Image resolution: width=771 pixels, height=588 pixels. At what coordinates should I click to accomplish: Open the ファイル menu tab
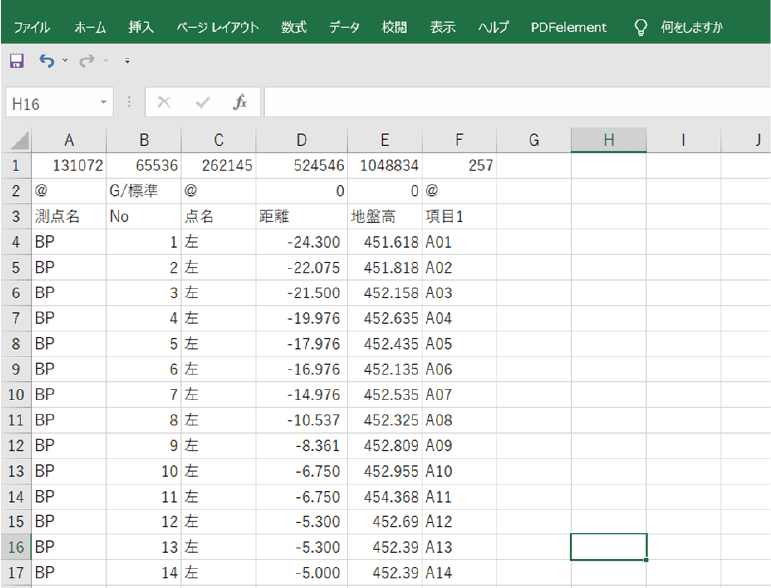[31, 28]
